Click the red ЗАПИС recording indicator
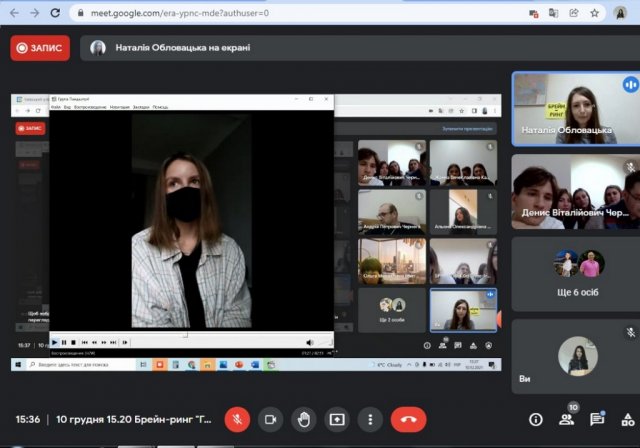The width and height of the screenshot is (640, 448). click(x=40, y=48)
